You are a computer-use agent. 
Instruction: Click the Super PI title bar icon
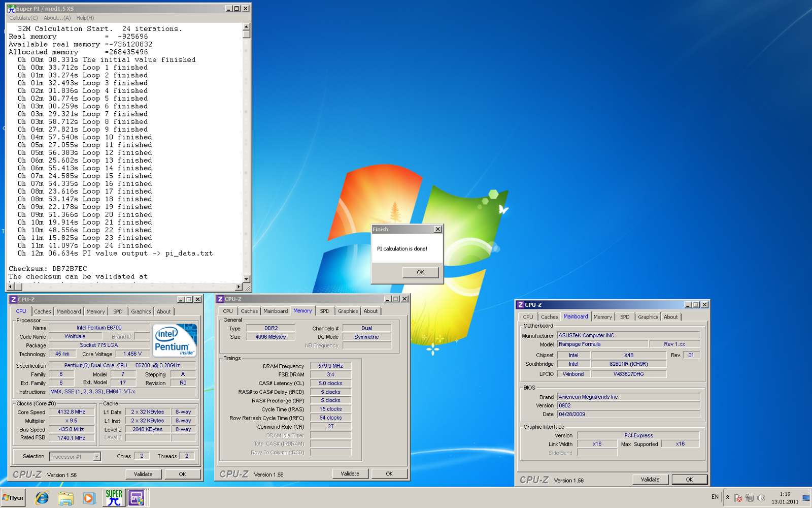11,9
